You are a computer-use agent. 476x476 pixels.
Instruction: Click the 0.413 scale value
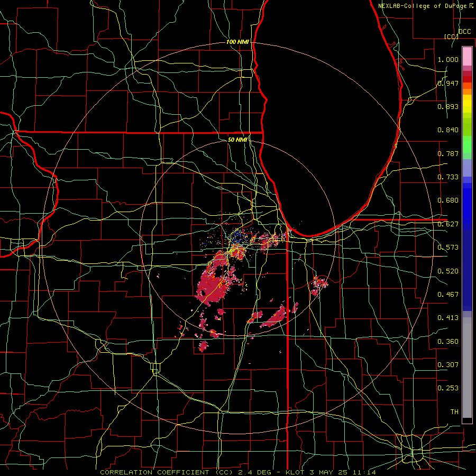[x=448, y=318]
